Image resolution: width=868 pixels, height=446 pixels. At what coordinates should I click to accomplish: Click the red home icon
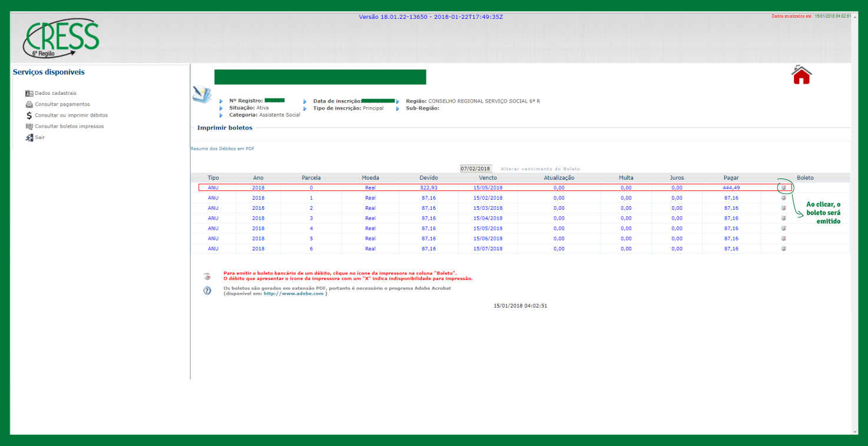(801, 75)
